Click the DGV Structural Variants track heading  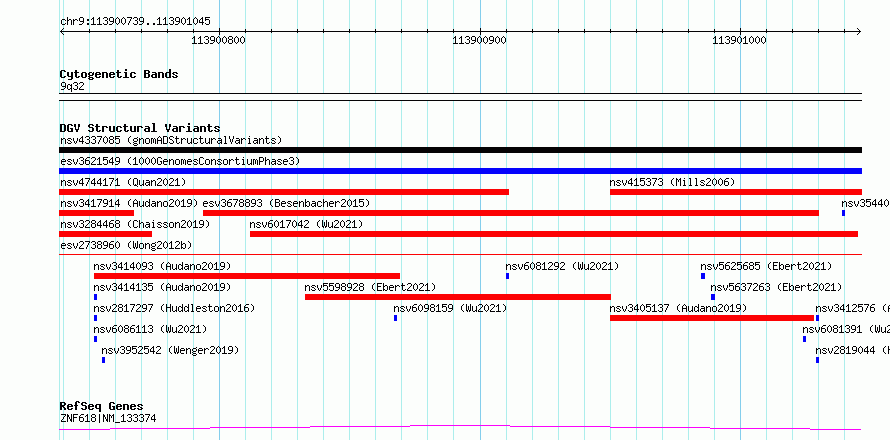point(140,128)
